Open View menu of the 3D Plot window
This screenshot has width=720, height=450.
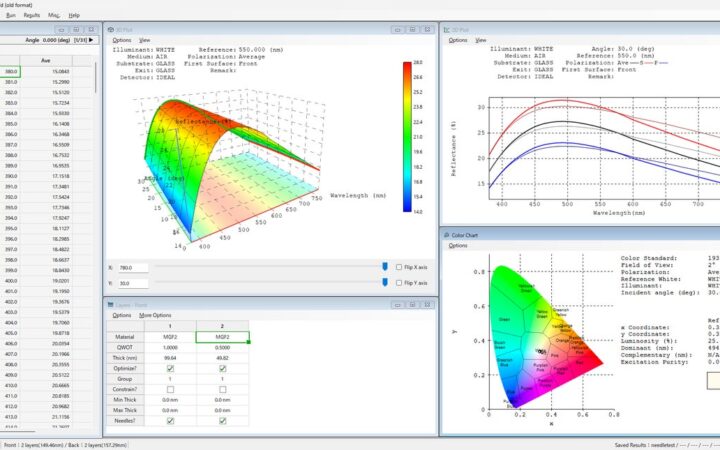coord(145,40)
